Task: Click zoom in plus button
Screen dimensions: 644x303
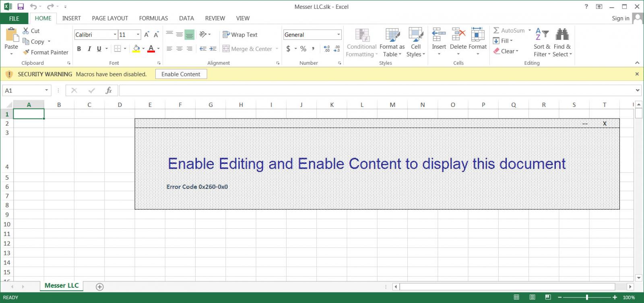Action: 615,297
